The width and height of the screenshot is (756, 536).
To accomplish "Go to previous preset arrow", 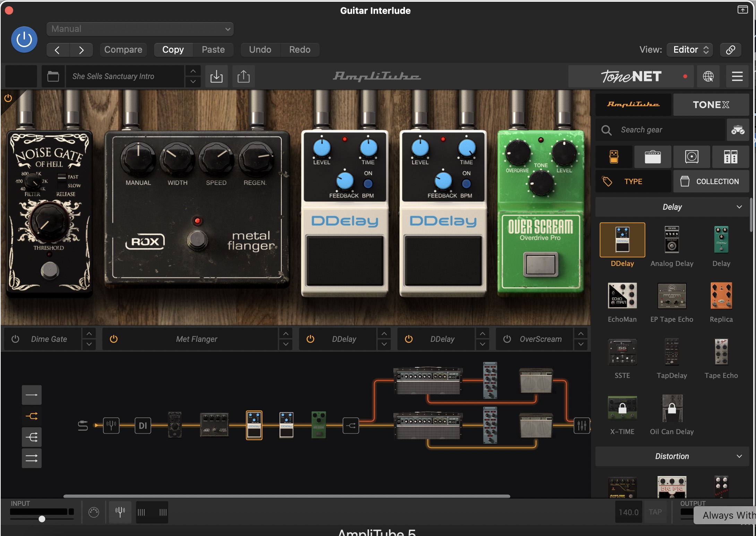I will coord(58,50).
